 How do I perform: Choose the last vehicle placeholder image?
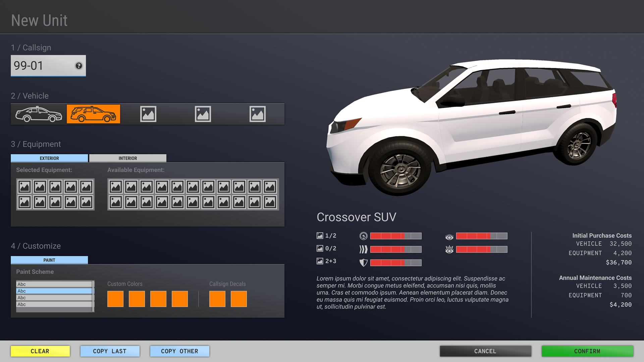pyautogui.click(x=257, y=114)
